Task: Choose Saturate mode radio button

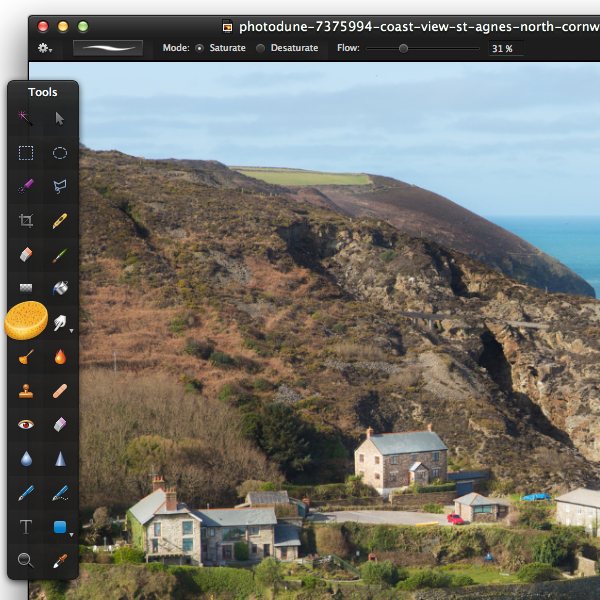Action: tap(199, 48)
